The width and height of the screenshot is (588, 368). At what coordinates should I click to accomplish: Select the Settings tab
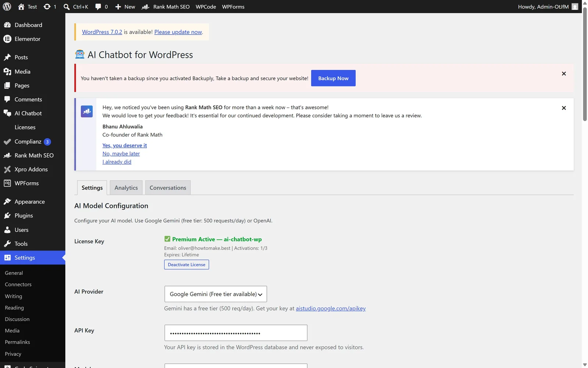pos(92,188)
